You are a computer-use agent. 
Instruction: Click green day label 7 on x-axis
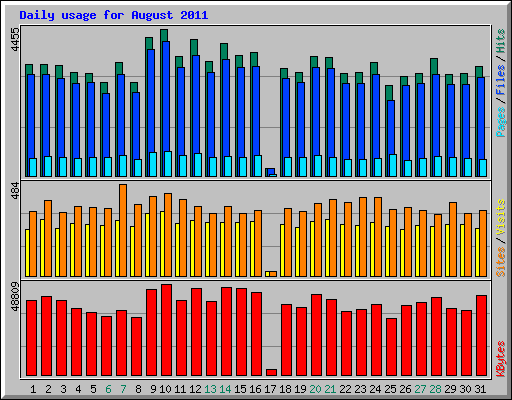pos(123,389)
